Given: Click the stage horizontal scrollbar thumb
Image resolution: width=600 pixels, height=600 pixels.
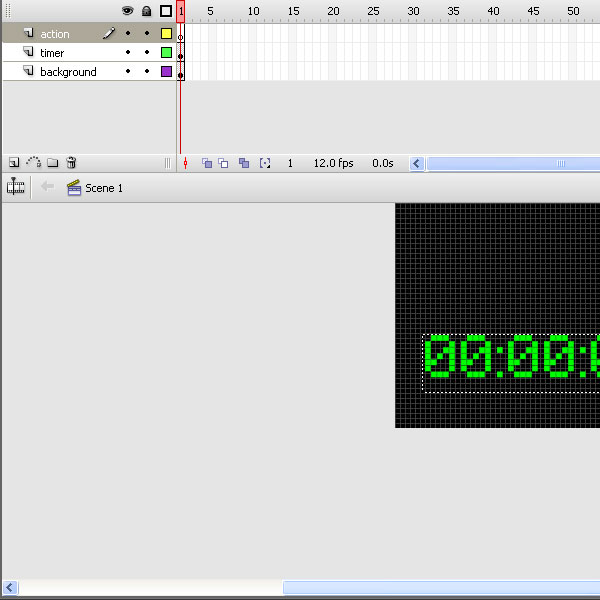Looking at the screenshot, I should pyautogui.click(x=442, y=587).
